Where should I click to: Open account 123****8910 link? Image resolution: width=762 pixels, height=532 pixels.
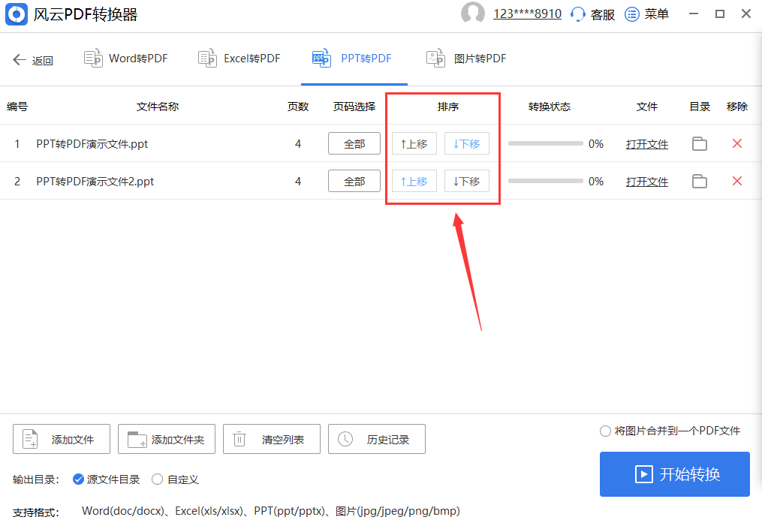[x=527, y=14]
